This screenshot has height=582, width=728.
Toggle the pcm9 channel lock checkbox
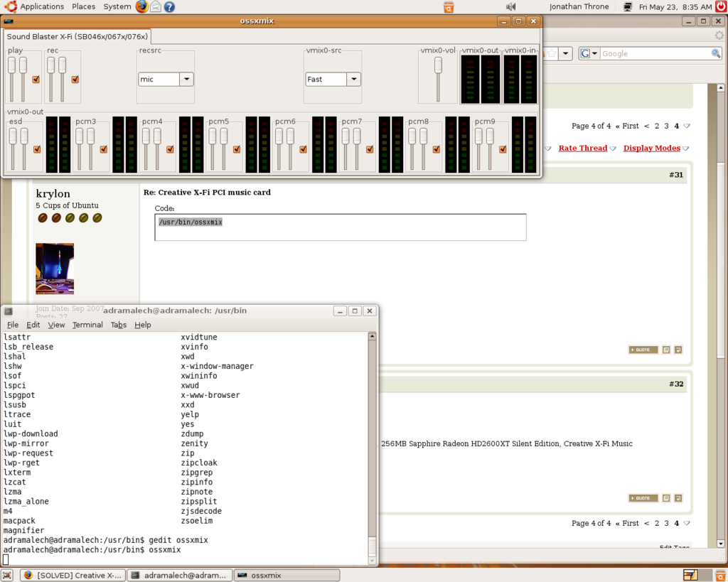pos(503,149)
